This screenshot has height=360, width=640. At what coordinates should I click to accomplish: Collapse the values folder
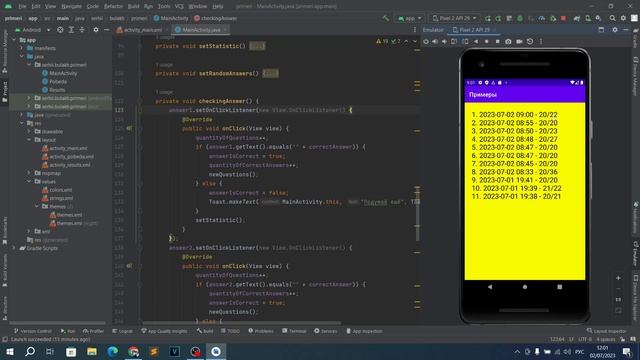click(29, 181)
